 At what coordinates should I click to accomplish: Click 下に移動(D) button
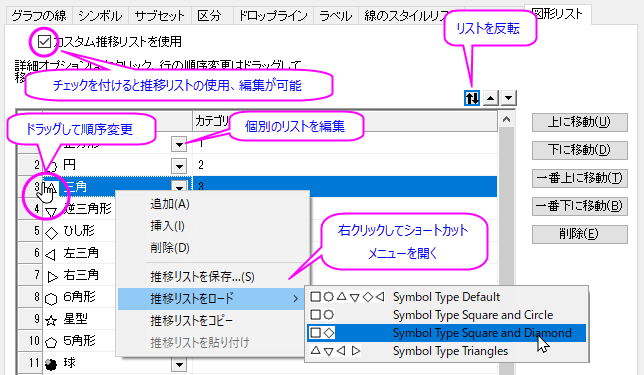pyautogui.click(x=580, y=150)
